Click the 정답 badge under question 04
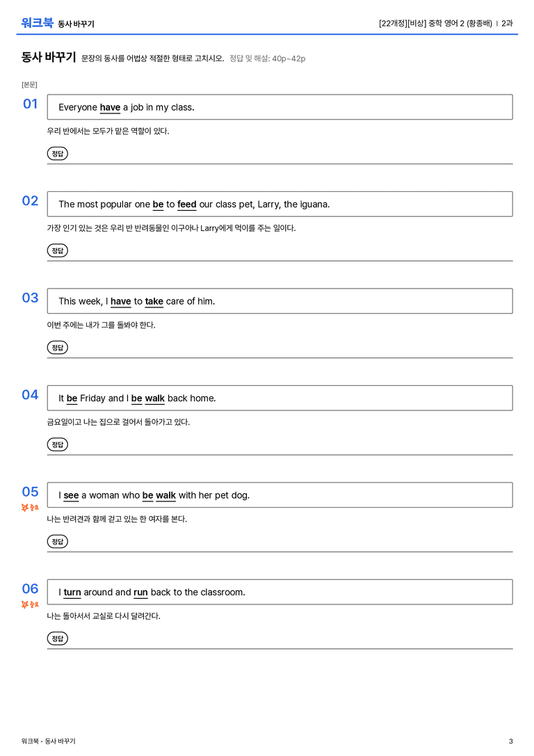The height and width of the screenshot is (756, 534). point(57,444)
